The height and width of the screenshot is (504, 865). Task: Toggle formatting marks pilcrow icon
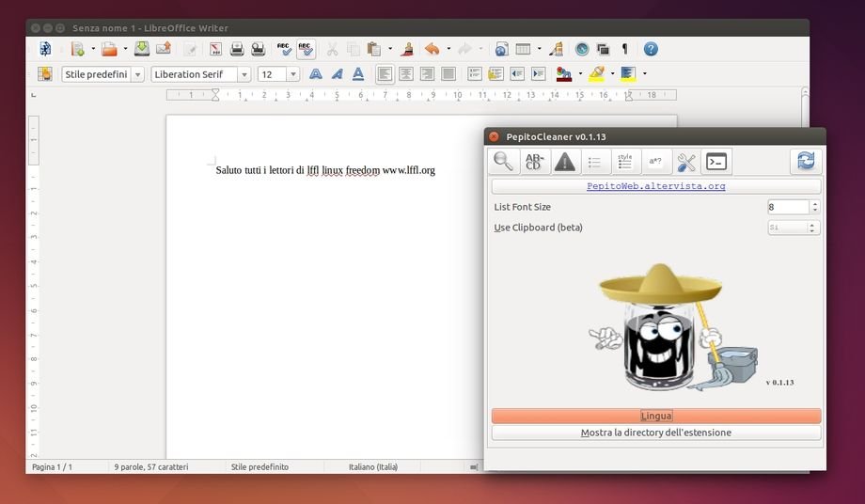624,49
